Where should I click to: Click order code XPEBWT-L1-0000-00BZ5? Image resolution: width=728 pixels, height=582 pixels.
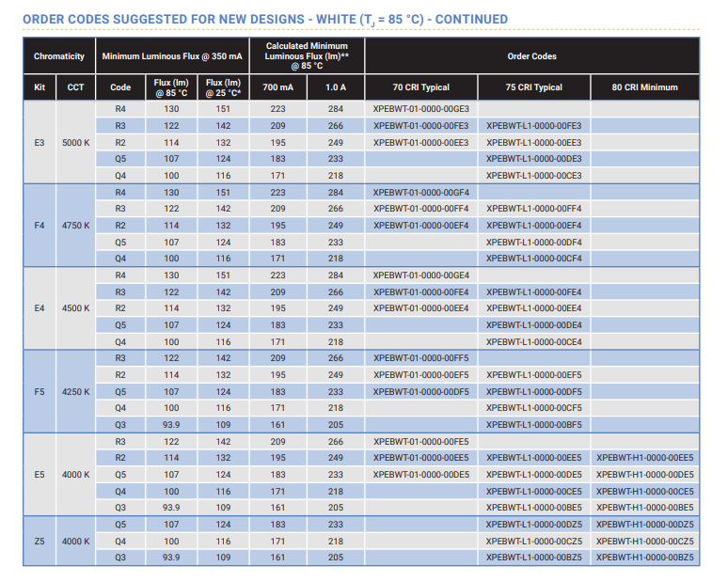(534, 558)
